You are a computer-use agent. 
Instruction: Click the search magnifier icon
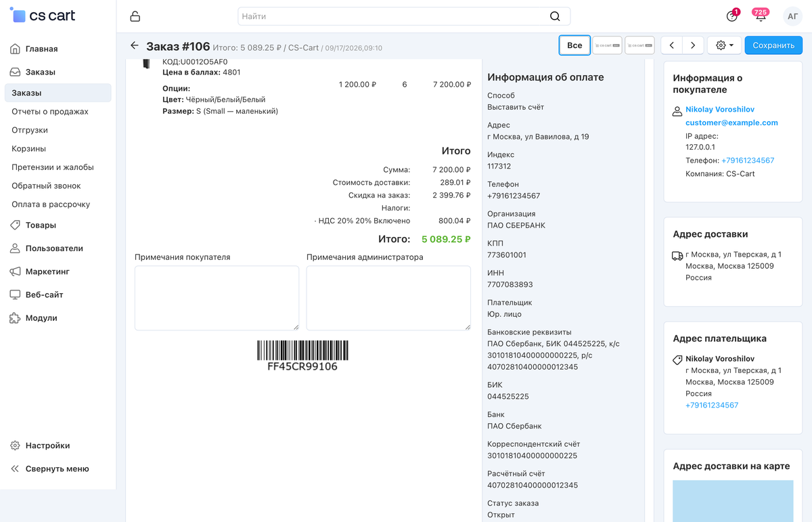(555, 16)
